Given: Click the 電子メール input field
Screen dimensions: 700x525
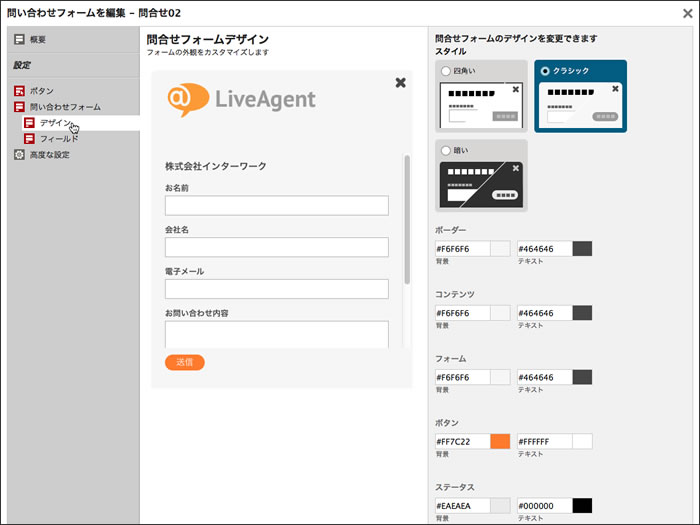Looking at the screenshot, I should pyautogui.click(x=277, y=289).
